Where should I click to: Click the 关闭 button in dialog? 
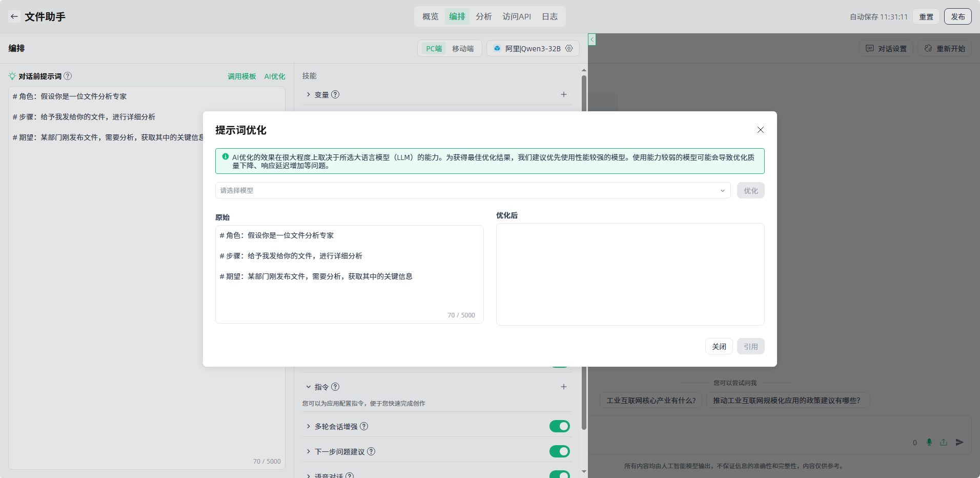coord(719,346)
